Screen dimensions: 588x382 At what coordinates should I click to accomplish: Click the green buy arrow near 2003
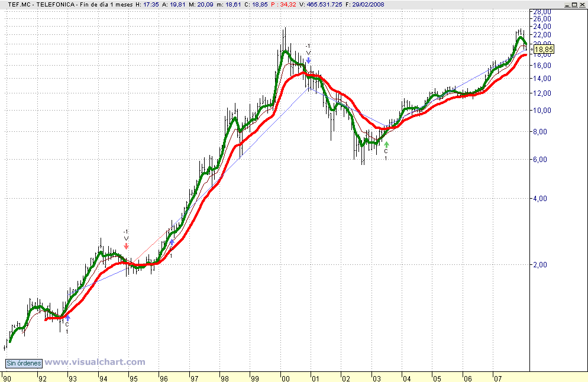386,144
